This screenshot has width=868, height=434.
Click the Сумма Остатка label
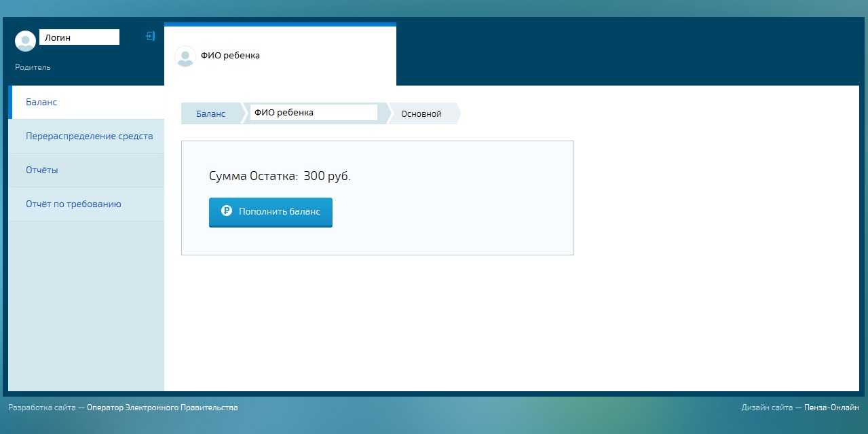[253, 177]
